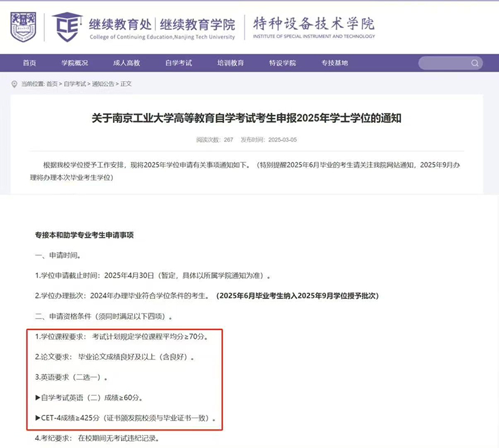Click the 自学考试 breadcrumb link

coord(75,84)
